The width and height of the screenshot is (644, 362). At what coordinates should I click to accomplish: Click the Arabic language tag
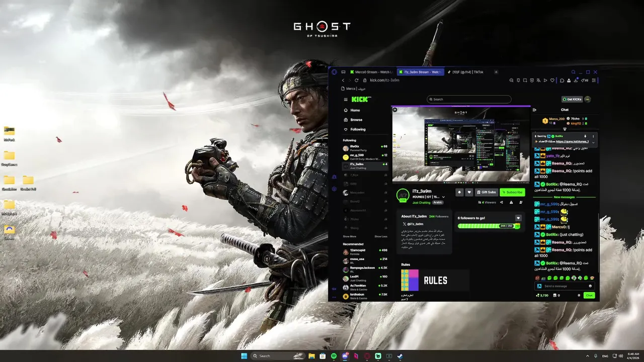438,202
